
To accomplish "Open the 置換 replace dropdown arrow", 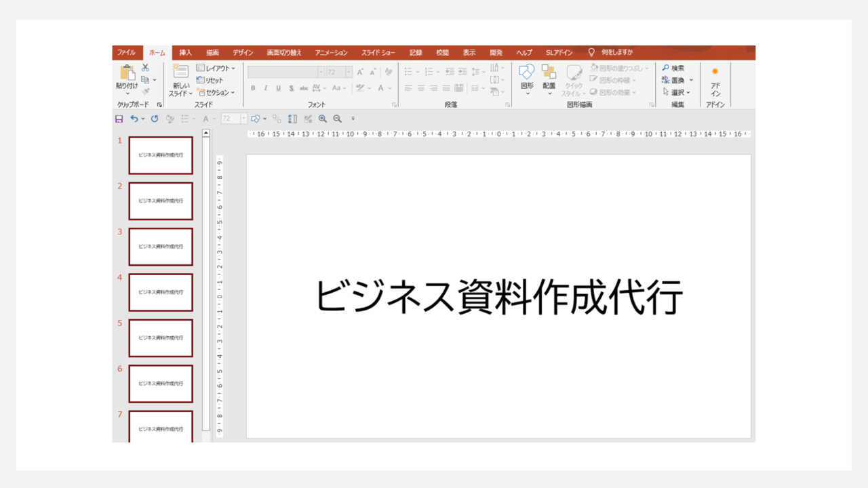I will pos(691,80).
